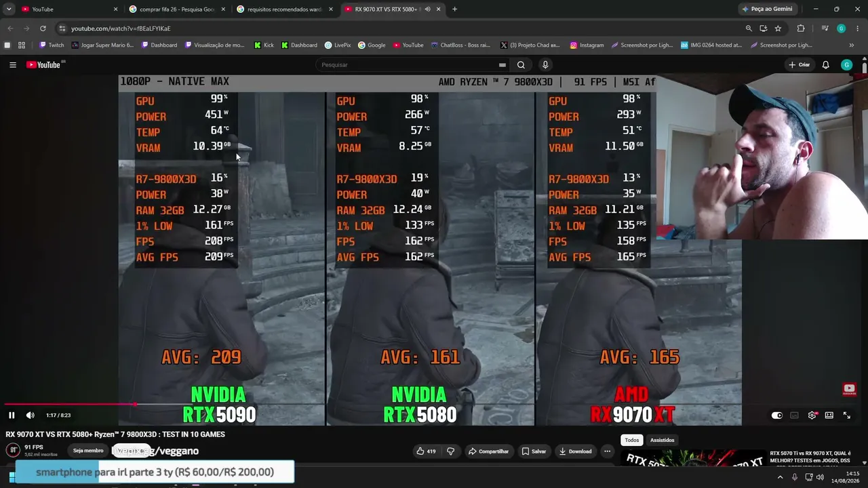Click the Salvar button

(x=534, y=451)
